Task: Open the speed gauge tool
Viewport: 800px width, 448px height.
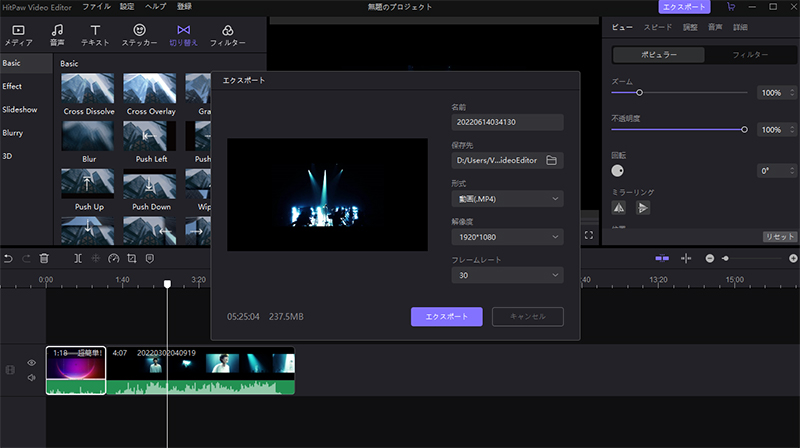Action: [114, 258]
